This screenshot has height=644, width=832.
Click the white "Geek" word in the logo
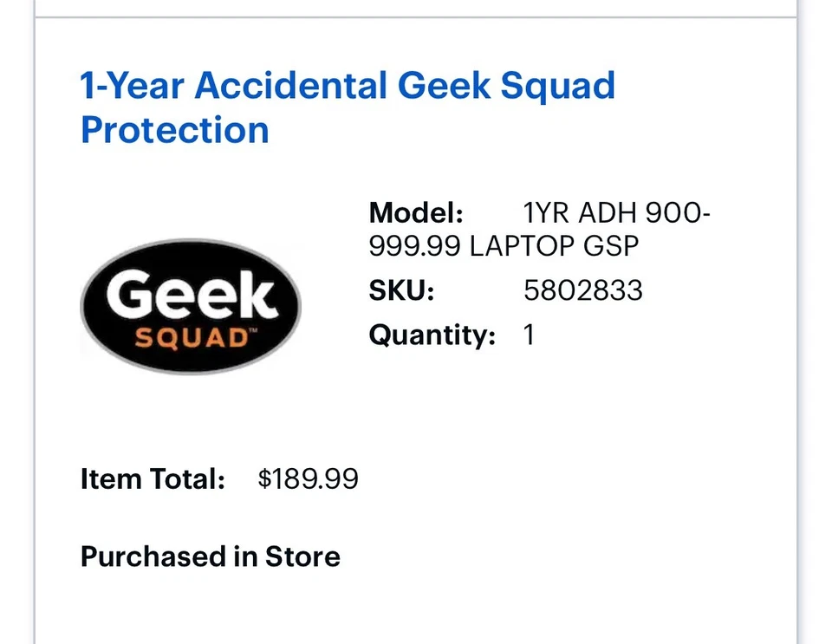coord(192,295)
